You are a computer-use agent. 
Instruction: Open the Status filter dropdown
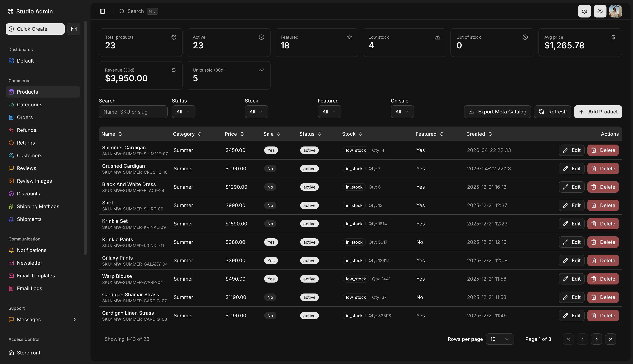pyautogui.click(x=183, y=112)
